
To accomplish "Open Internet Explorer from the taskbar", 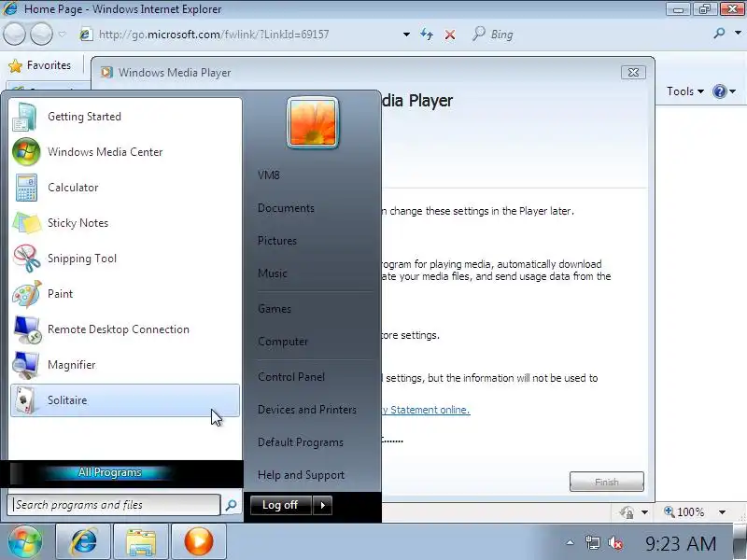I will [83, 541].
